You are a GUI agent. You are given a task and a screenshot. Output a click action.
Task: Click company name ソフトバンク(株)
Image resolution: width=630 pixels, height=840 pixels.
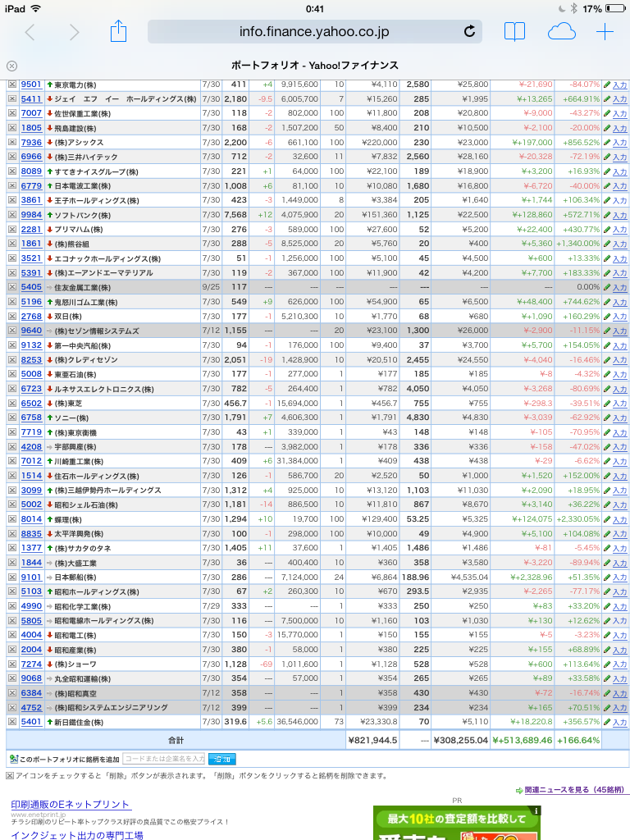point(83,216)
